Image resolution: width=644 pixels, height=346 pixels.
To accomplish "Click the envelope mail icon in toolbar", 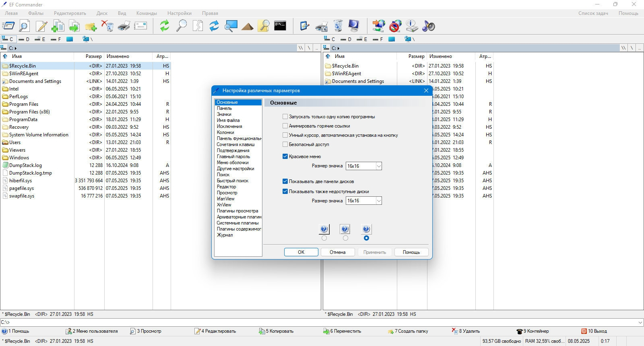I will tap(140, 26).
